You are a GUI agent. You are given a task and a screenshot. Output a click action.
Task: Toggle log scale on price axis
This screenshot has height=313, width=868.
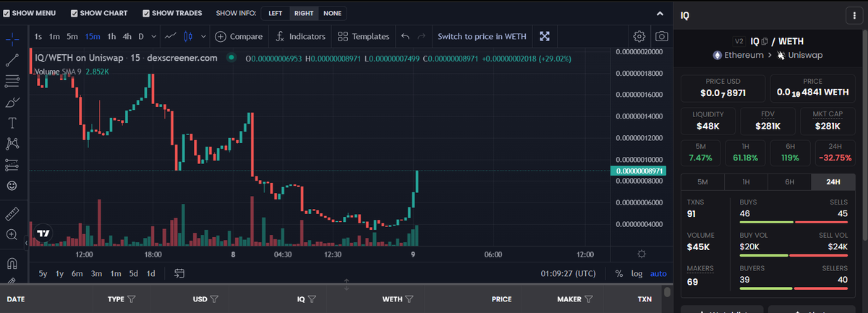[x=637, y=273]
